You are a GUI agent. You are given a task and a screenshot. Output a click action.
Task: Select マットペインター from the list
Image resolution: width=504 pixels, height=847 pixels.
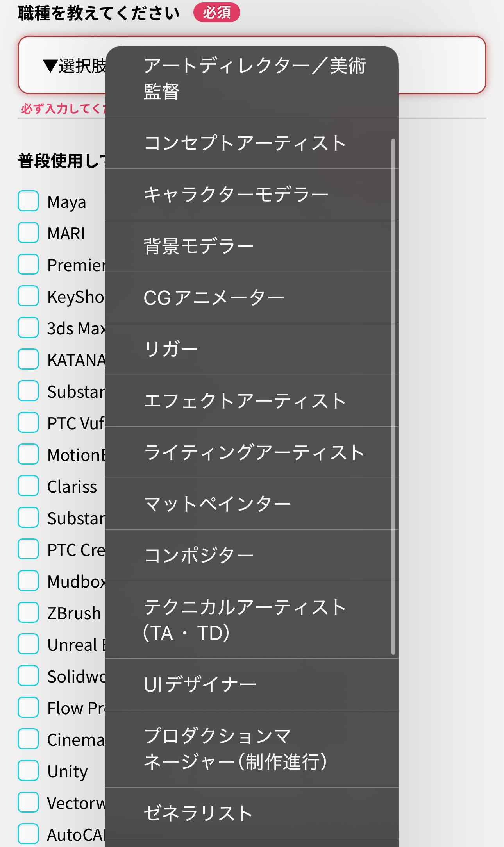point(252,504)
